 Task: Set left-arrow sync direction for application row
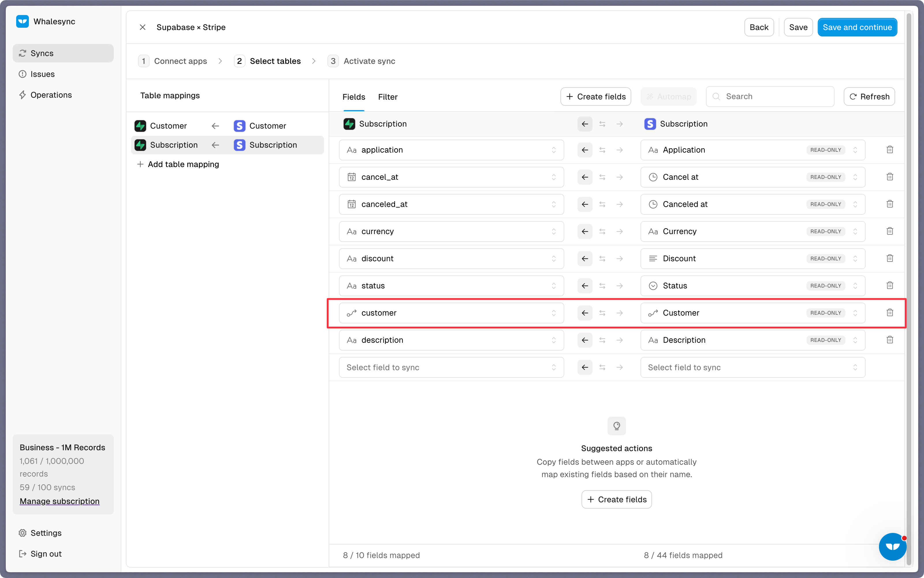(x=584, y=150)
